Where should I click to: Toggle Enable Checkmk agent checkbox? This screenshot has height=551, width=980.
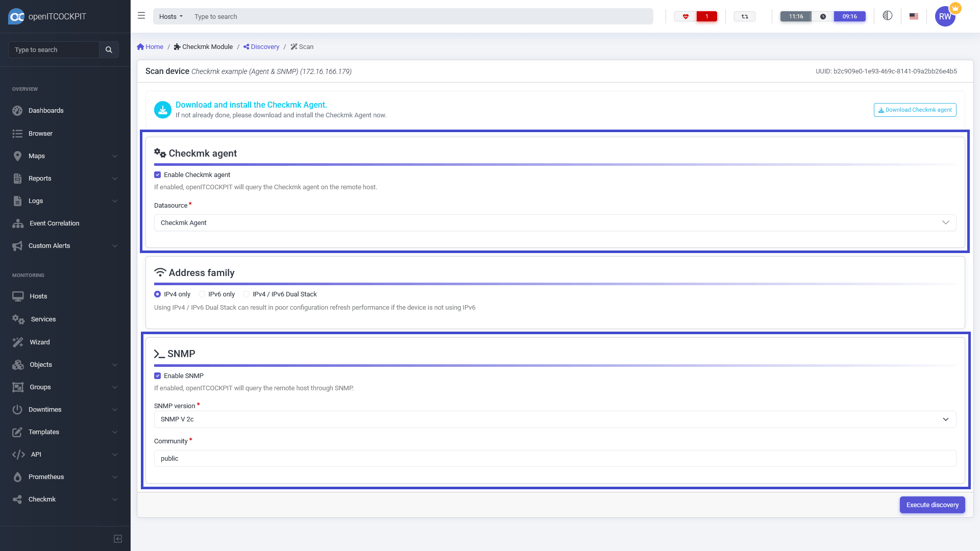[157, 174]
